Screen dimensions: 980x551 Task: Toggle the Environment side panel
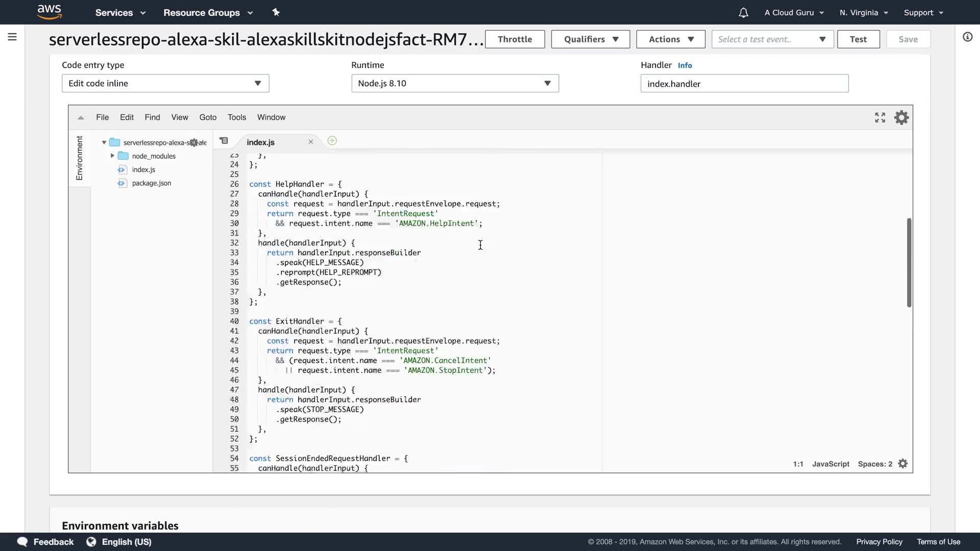[x=79, y=158]
